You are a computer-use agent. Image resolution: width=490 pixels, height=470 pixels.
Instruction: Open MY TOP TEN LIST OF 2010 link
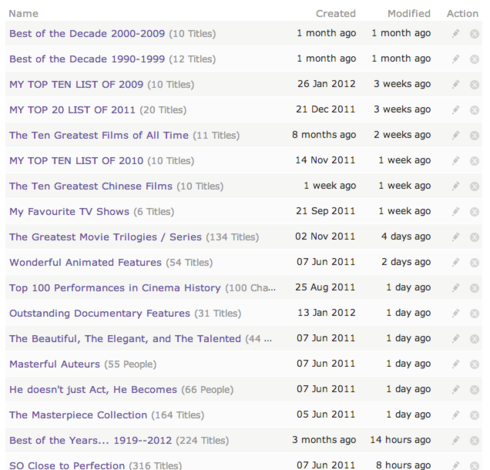coord(76,161)
